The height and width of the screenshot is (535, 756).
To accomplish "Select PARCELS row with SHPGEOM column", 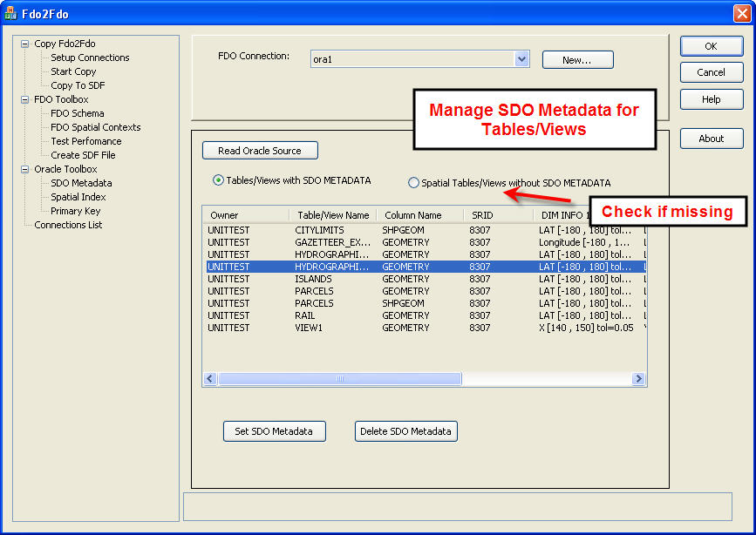I will (x=426, y=303).
